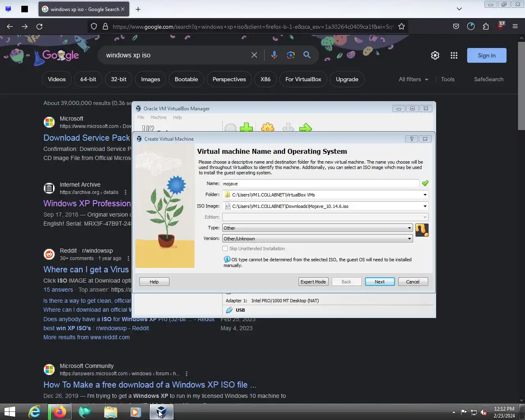The height and width of the screenshot is (420, 525).
Task: Filter results by Images
Action: [151, 79]
